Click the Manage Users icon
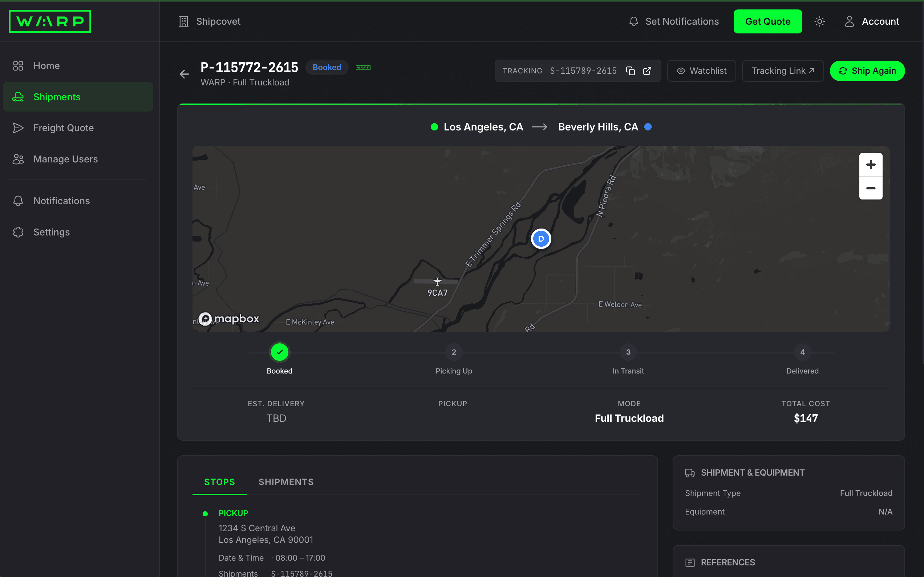924x577 pixels. pos(18,159)
